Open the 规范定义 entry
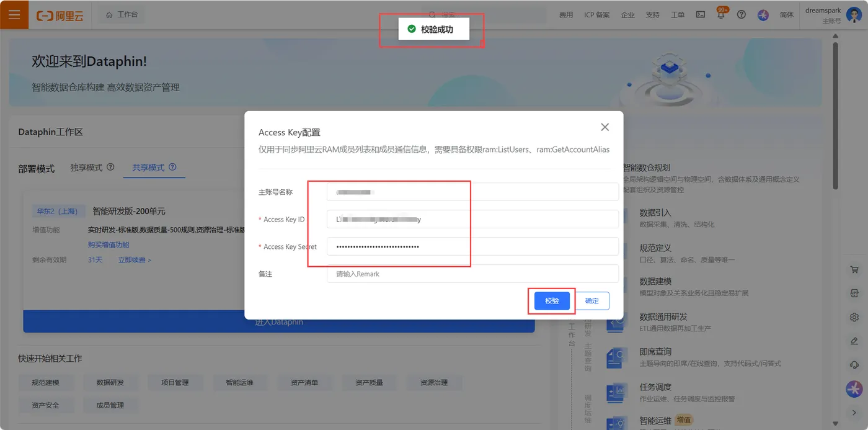868x430 pixels. (655, 248)
